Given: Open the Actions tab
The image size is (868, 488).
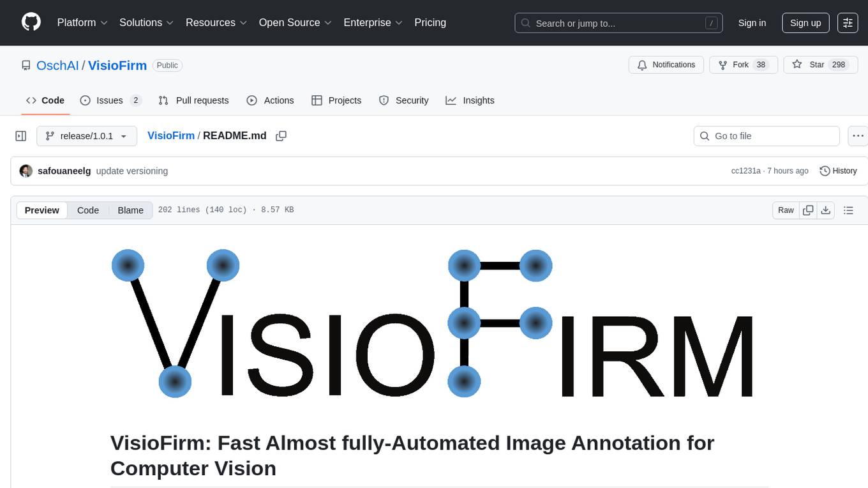Looking at the screenshot, I should tap(270, 100).
